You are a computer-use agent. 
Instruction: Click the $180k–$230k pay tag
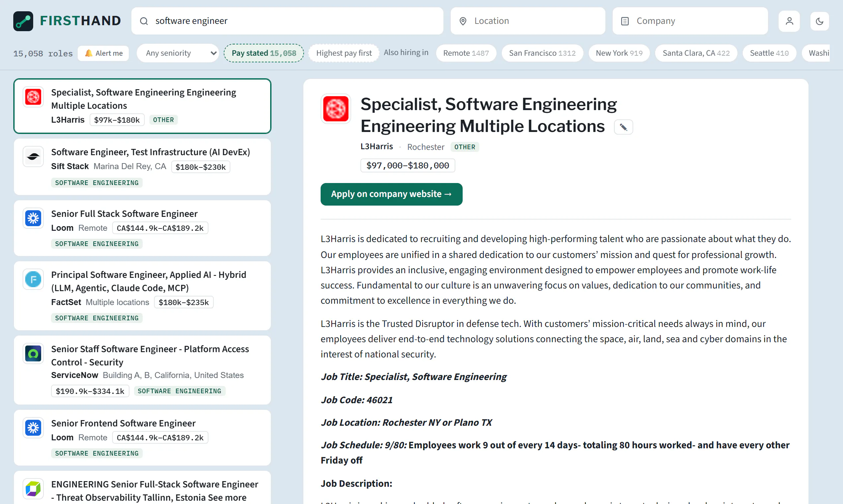(x=200, y=167)
